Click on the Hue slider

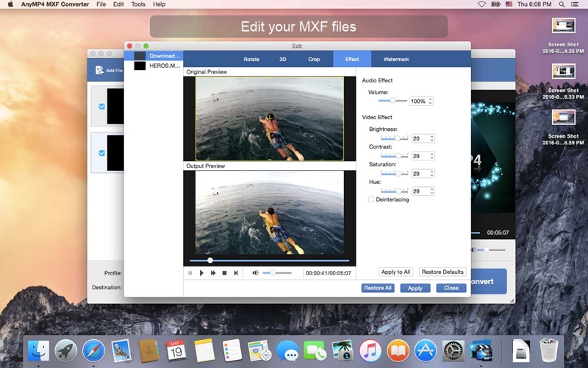tap(394, 191)
